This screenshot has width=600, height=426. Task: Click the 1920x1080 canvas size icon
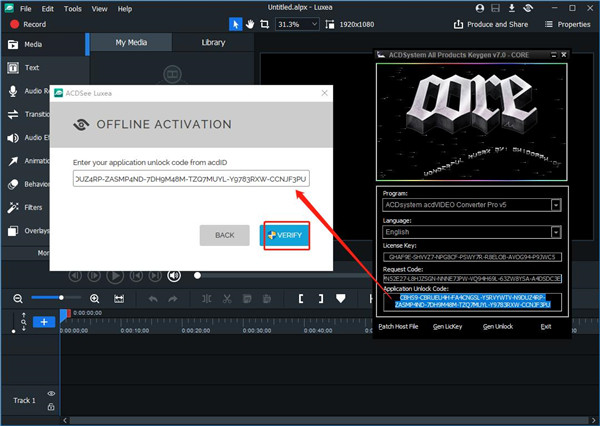330,24
